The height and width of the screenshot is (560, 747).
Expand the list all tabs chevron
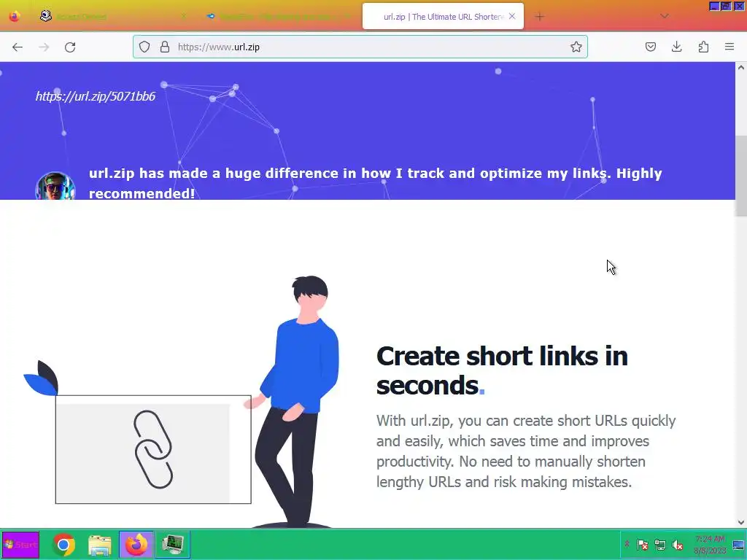(x=664, y=16)
